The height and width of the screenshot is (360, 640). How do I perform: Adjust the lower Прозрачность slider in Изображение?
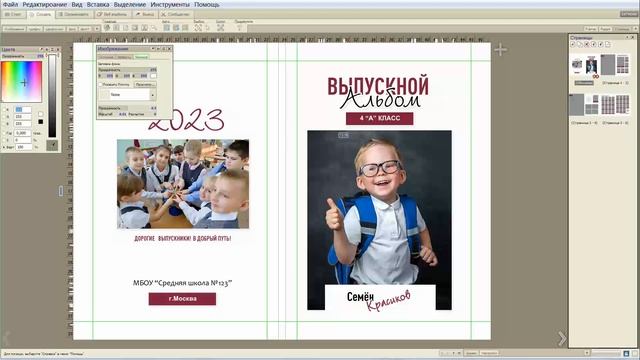click(127, 108)
